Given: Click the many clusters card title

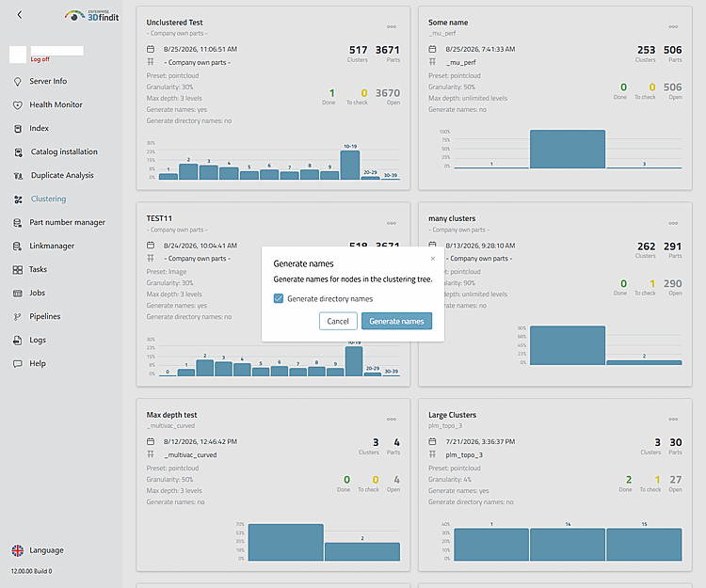Looking at the screenshot, I should [x=452, y=218].
